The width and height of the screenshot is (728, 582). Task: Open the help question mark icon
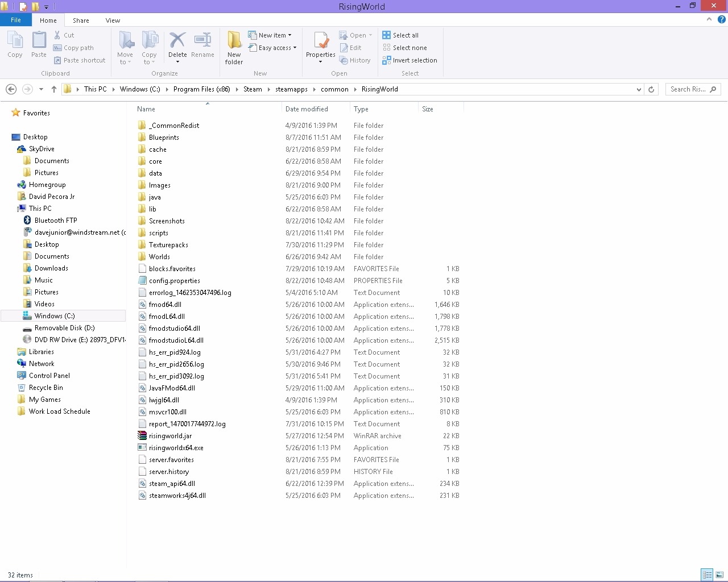click(x=721, y=20)
